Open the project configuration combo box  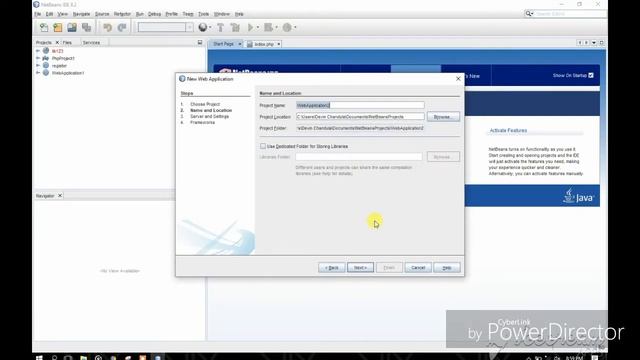[165, 27]
